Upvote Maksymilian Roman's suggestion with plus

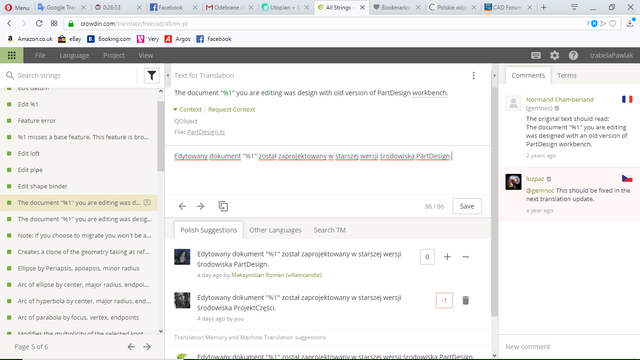[x=447, y=257]
